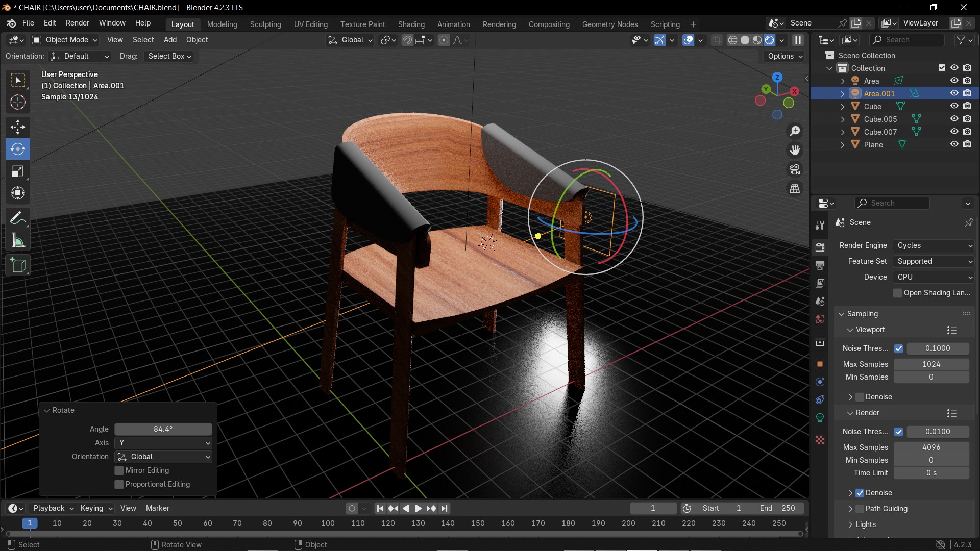Toggle the camera view icon
This screenshot has width=980, height=551.
795,169
